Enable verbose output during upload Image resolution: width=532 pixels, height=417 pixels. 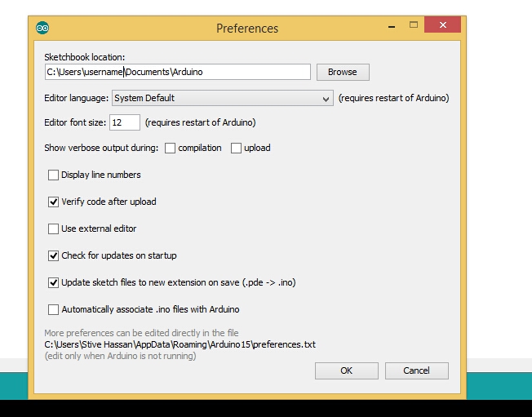pyautogui.click(x=236, y=148)
